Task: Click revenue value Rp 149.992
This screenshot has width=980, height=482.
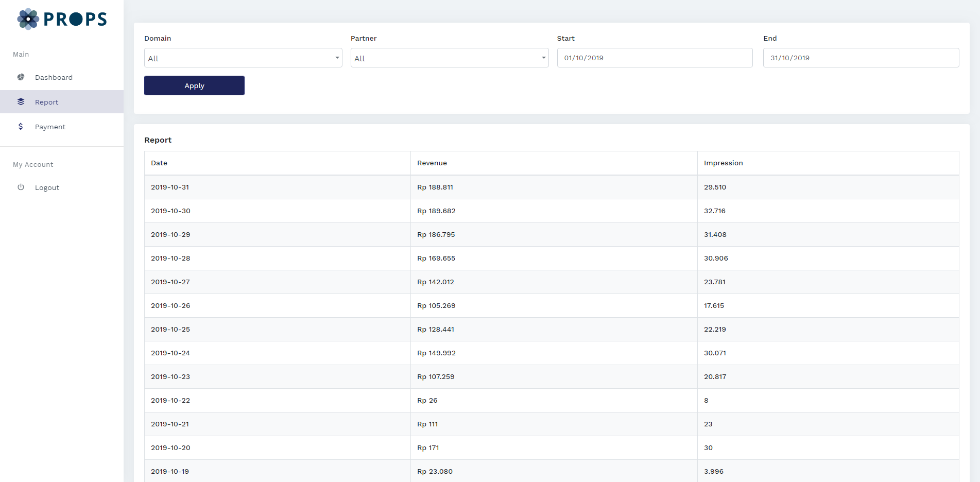Action: coord(436,353)
